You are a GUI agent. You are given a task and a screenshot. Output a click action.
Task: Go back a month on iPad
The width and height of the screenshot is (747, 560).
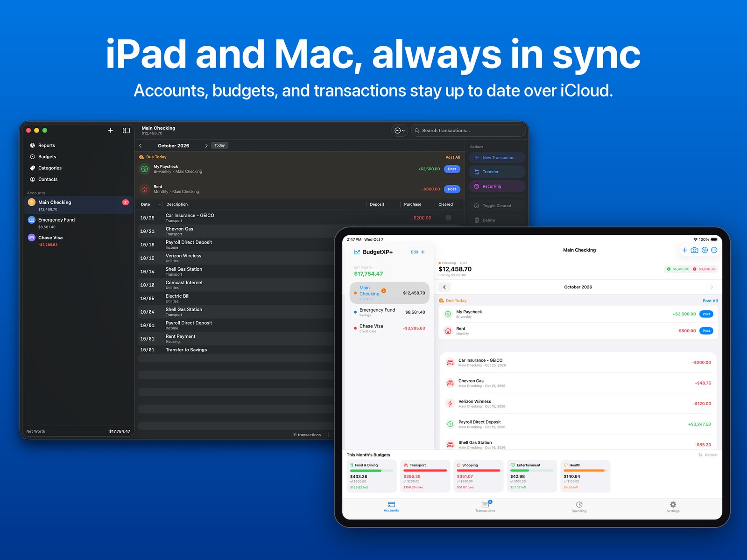click(444, 287)
